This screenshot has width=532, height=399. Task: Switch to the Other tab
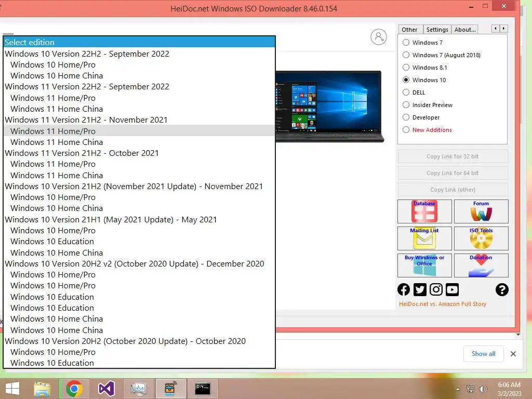click(x=409, y=30)
